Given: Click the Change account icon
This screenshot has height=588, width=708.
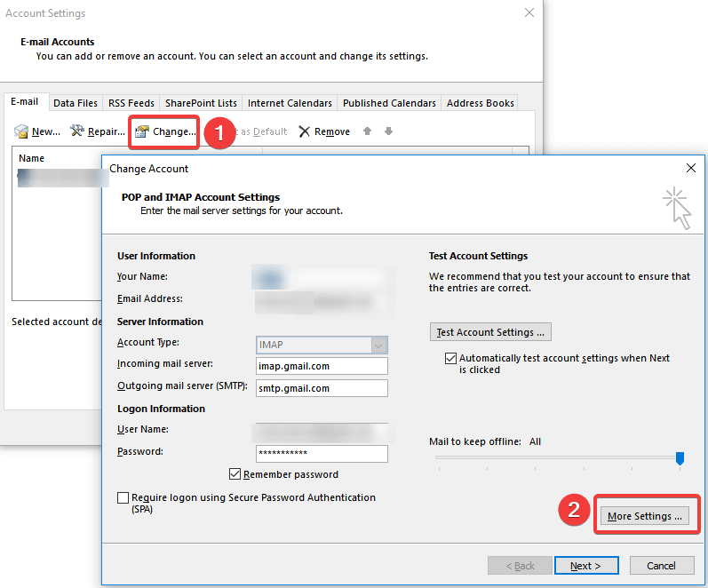Looking at the screenshot, I should tap(142, 131).
